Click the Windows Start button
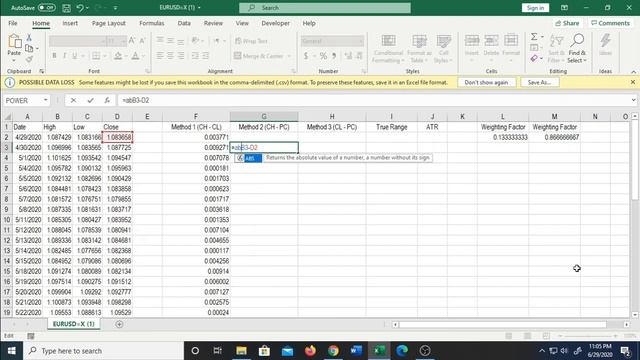Viewport: 640px width, 360px height. (11, 351)
